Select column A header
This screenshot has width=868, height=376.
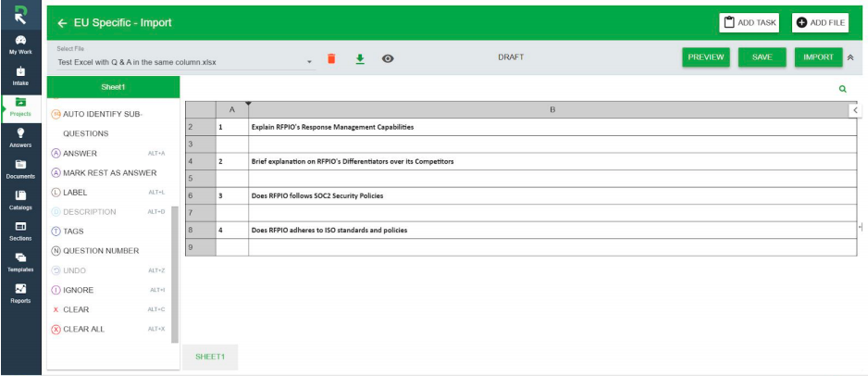point(232,110)
